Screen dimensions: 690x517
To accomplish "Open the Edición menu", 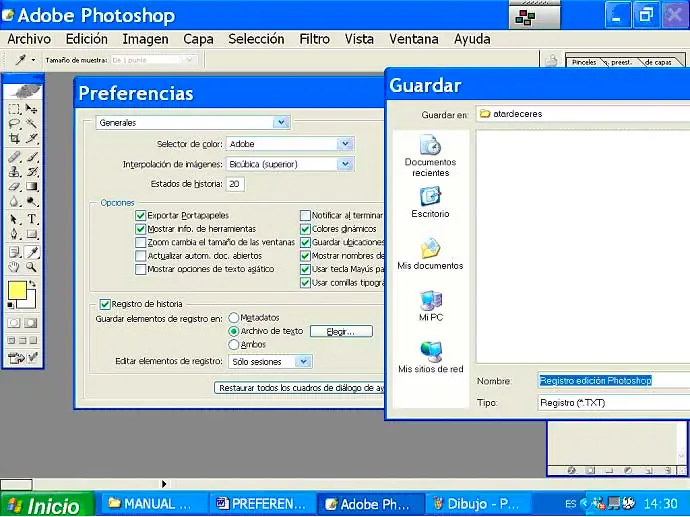I will tap(87, 39).
